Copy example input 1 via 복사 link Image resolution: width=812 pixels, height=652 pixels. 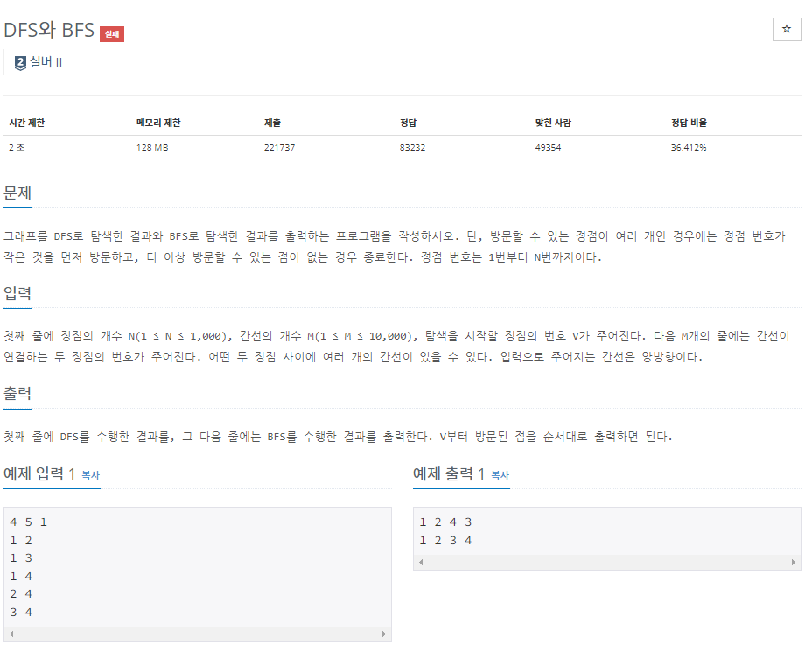coord(91,475)
